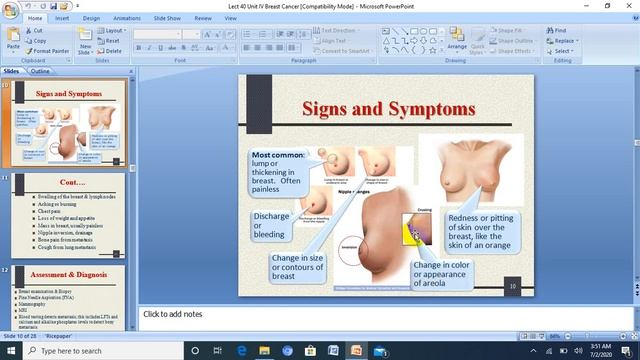This screenshot has height=360, width=640.
Task: Click the Reset slide command
Action: [x=109, y=41]
